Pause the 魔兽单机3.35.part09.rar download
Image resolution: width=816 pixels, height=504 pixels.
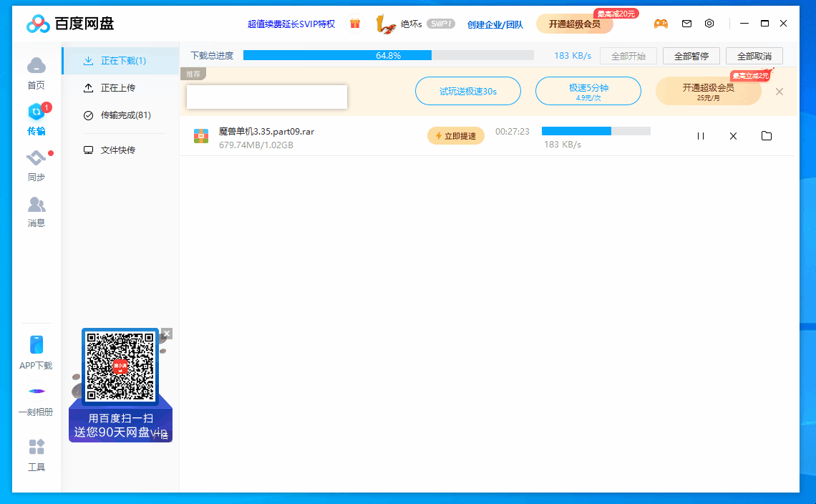tap(700, 135)
